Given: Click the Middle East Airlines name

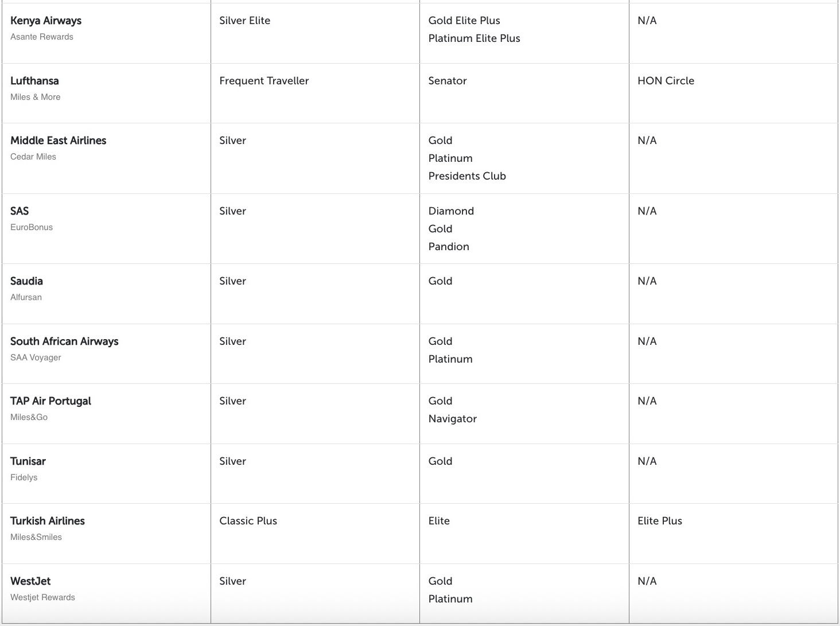Looking at the screenshot, I should coord(58,141).
